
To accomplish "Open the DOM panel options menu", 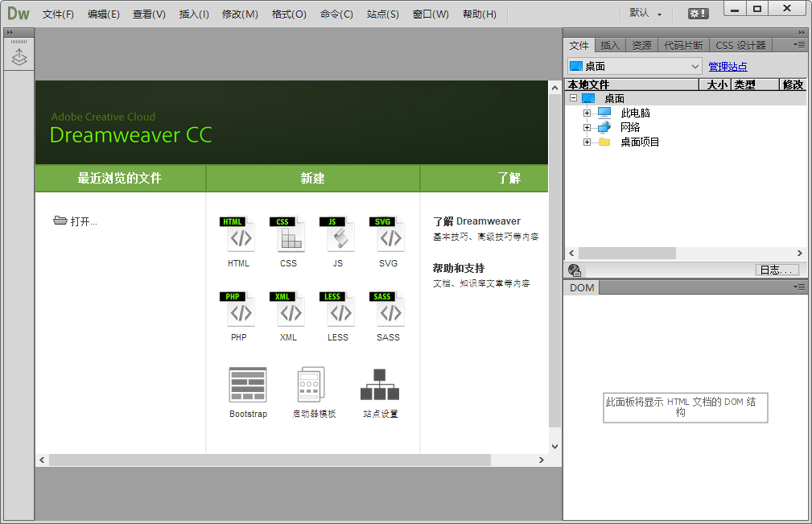I will click(799, 287).
